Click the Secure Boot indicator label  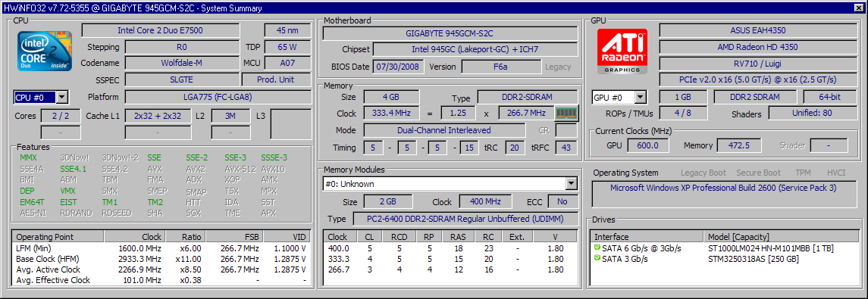(758, 173)
